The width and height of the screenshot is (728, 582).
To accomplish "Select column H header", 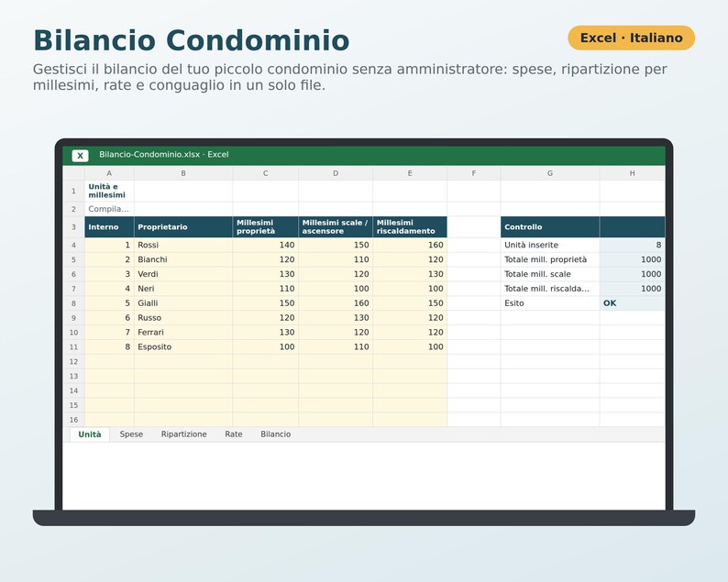I will tap(633, 173).
